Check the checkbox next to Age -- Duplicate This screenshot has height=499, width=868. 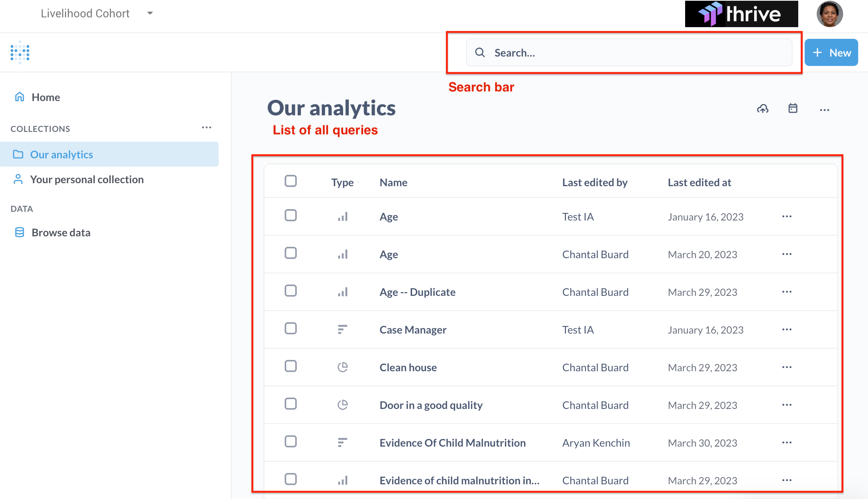coord(290,291)
